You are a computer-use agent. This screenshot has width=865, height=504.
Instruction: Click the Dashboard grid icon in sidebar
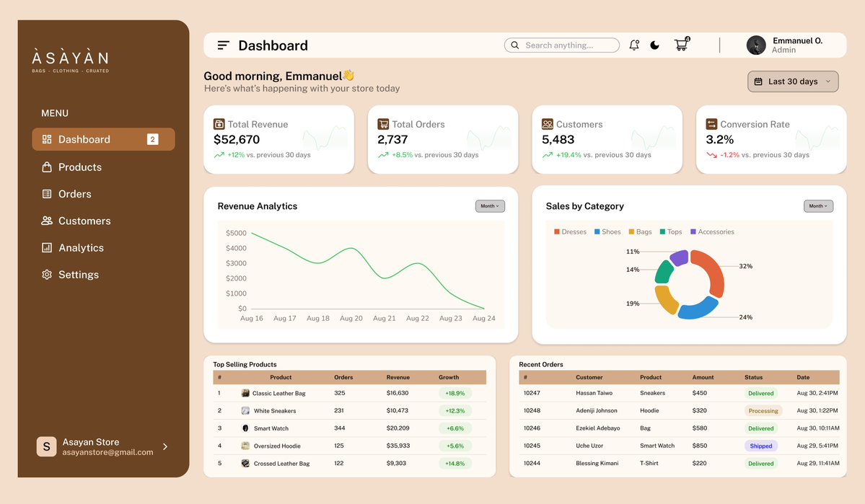tap(47, 139)
